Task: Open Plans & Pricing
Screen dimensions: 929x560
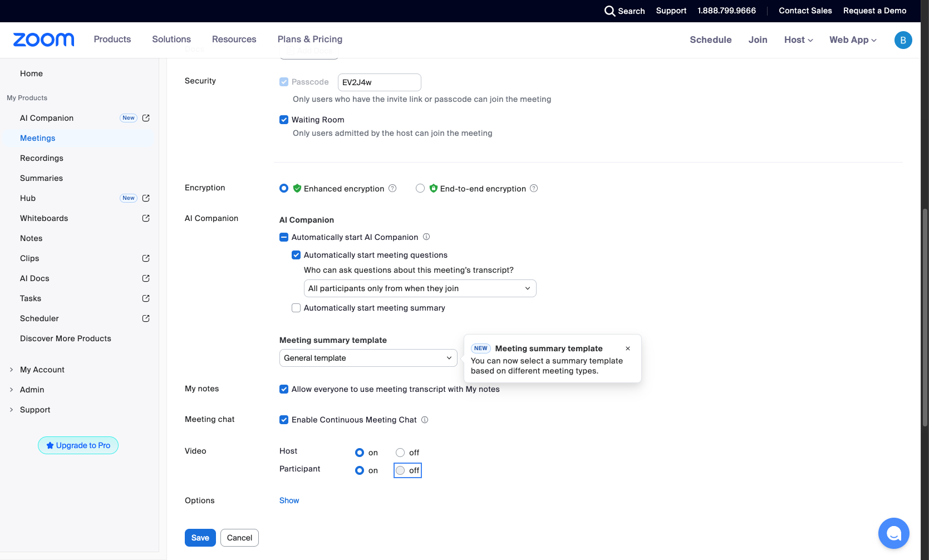Action: click(310, 39)
